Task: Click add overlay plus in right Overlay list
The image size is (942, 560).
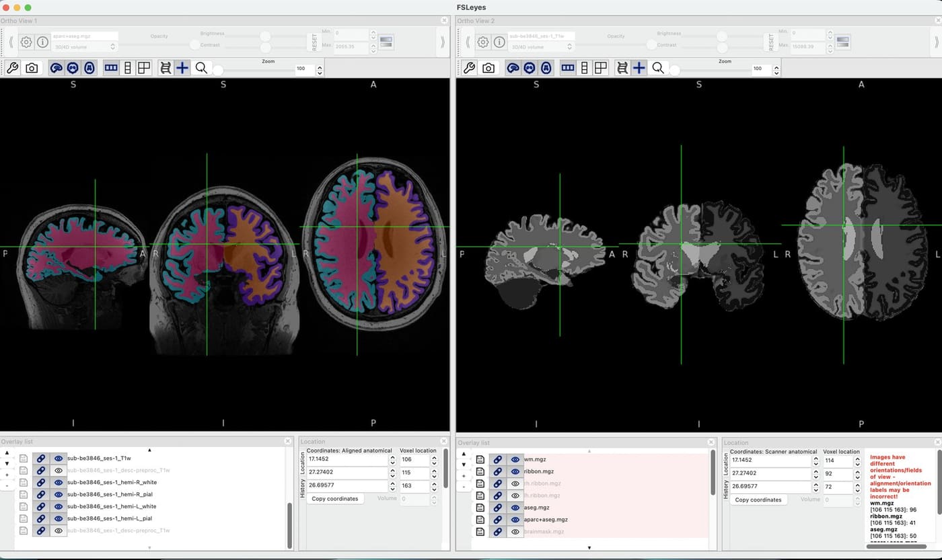Action: pos(464,475)
